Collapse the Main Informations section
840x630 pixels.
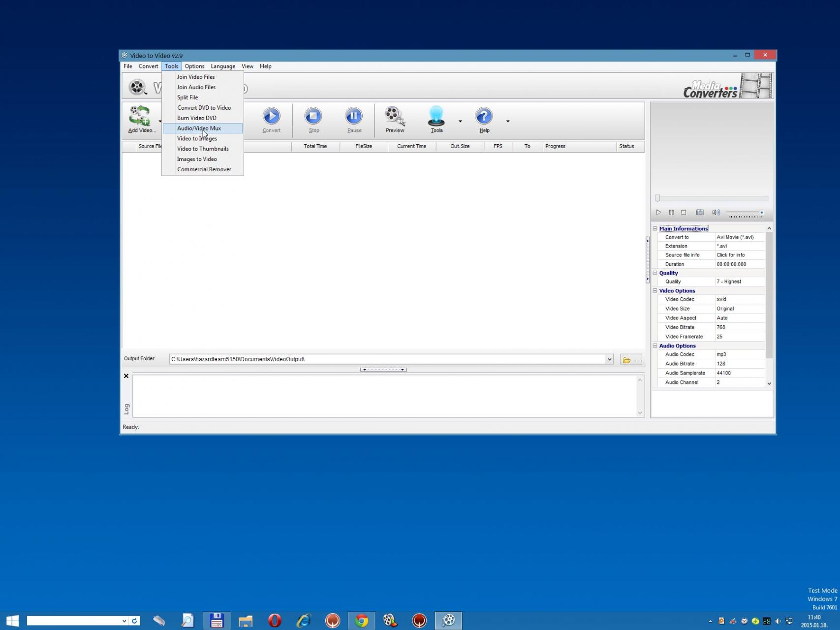(655, 228)
